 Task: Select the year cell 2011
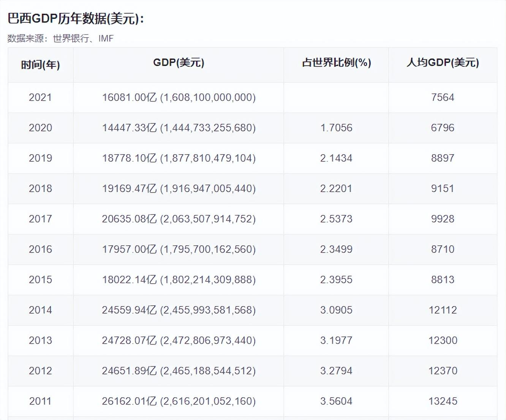[40, 401]
